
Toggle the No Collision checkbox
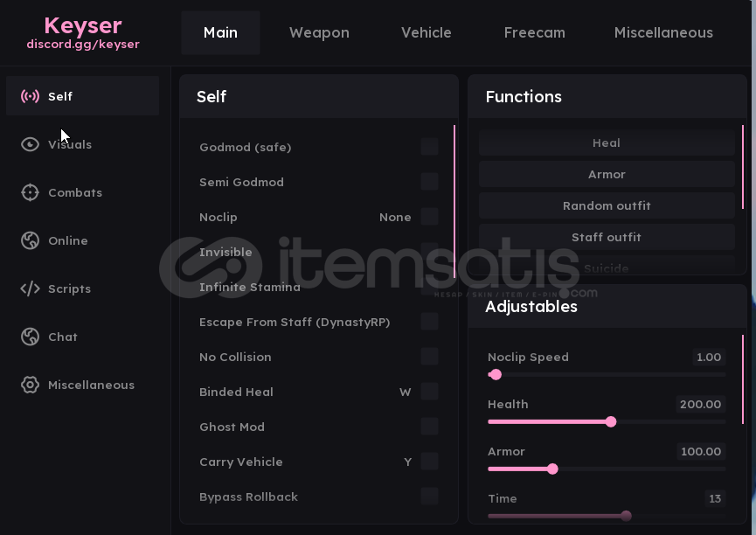point(430,357)
